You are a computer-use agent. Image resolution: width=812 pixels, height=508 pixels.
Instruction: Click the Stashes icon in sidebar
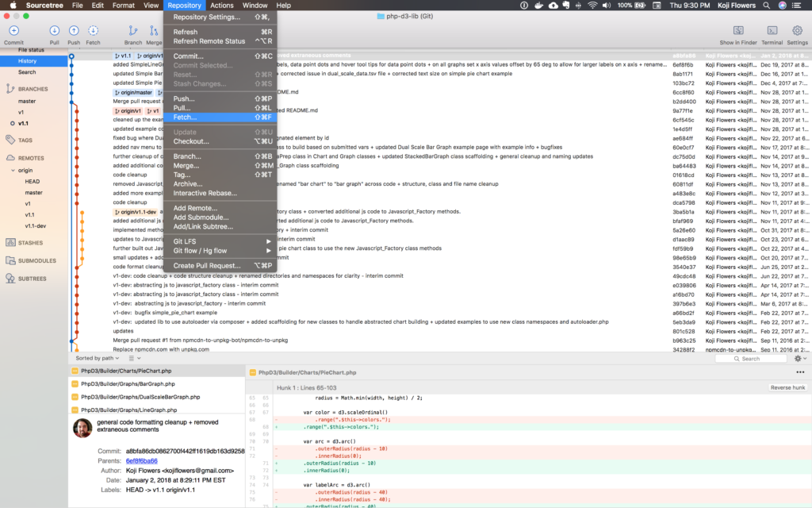point(10,243)
